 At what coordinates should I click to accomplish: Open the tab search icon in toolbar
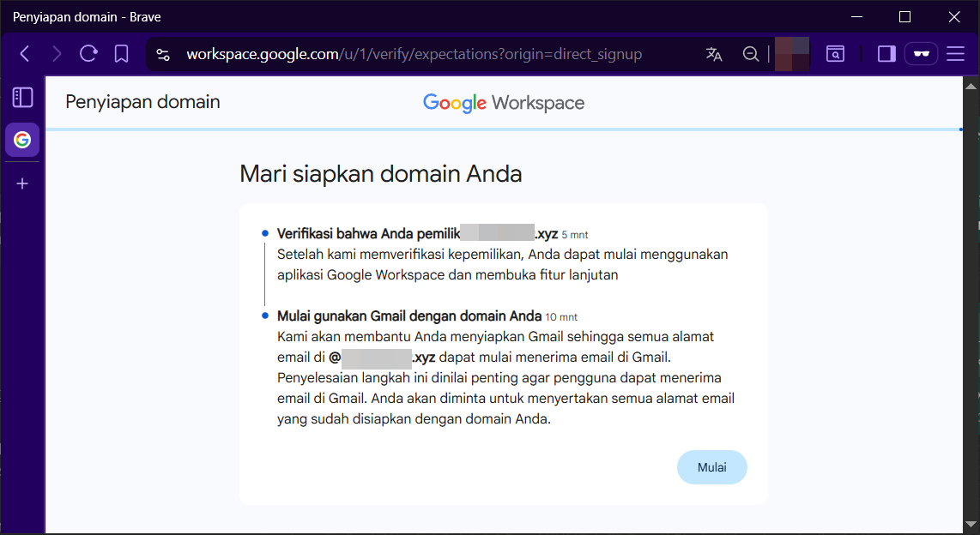pos(835,54)
